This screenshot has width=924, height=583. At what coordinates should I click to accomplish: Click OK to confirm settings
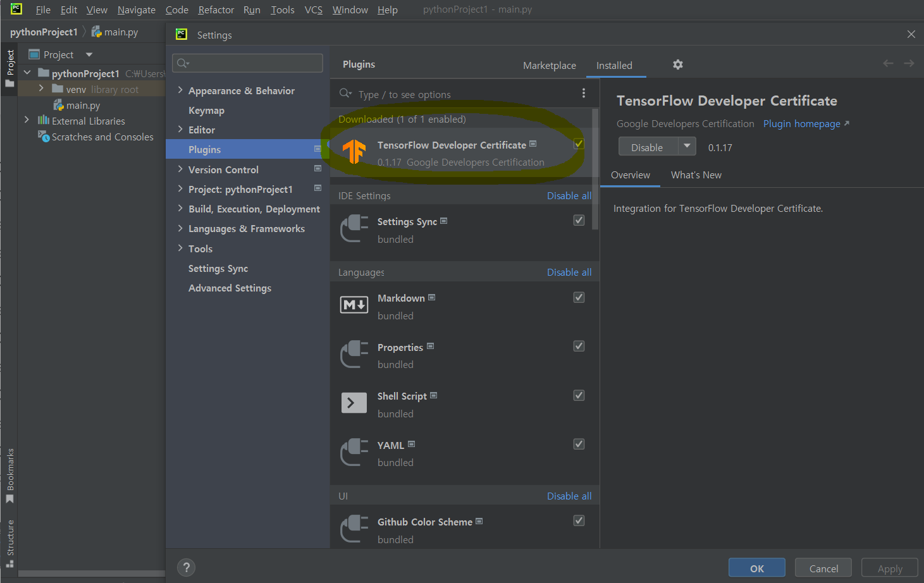756,568
